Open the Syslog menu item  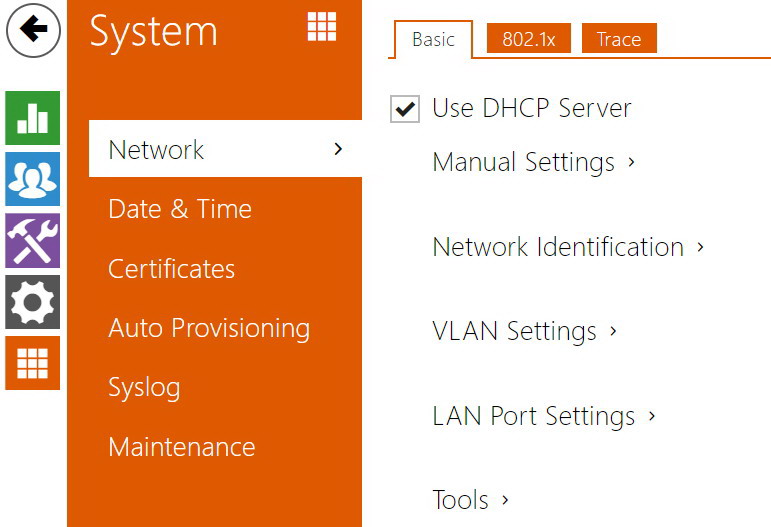pos(144,388)
